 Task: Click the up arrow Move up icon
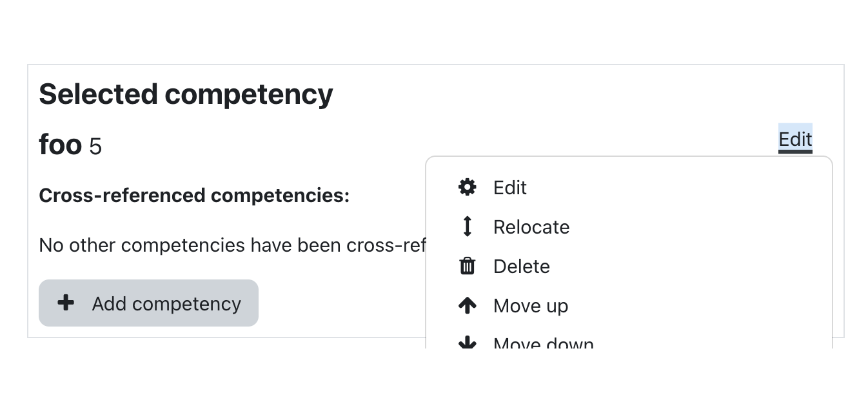(467, 305)
